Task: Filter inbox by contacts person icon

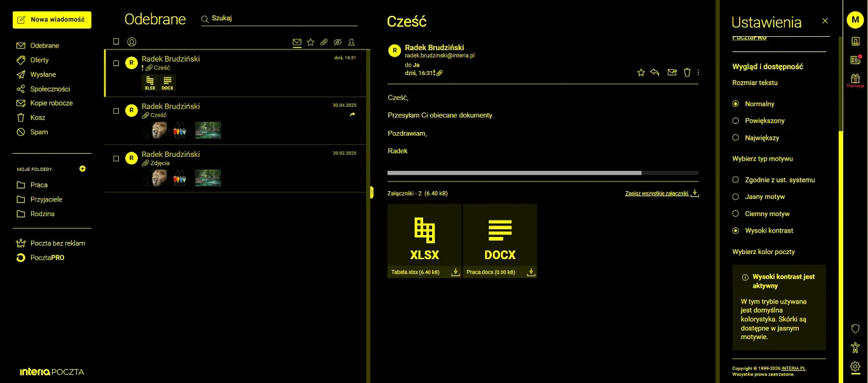Action: point(351,42)
